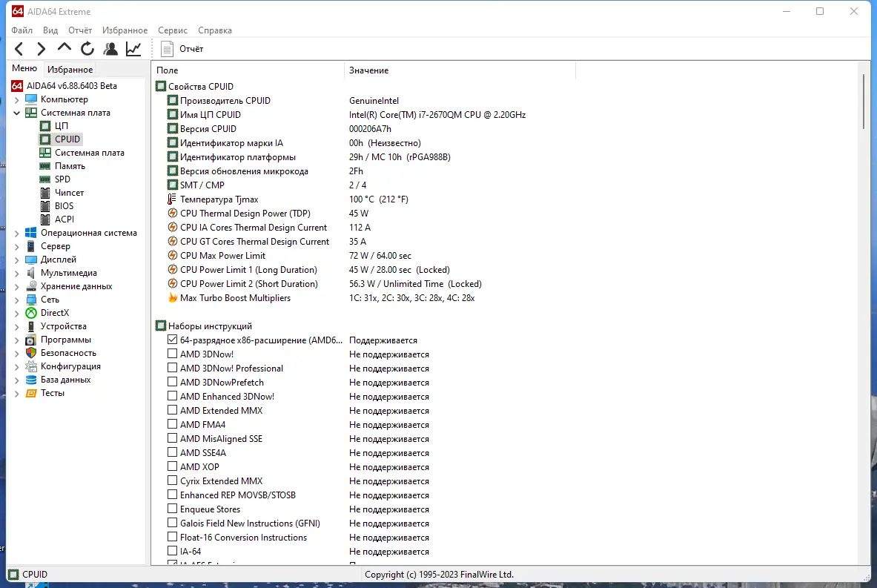The height and width of the screenshot is (588, 877).
Task: Toggle AMD Enhanced 3DNow! checkbox
Action: coord(172,395)
